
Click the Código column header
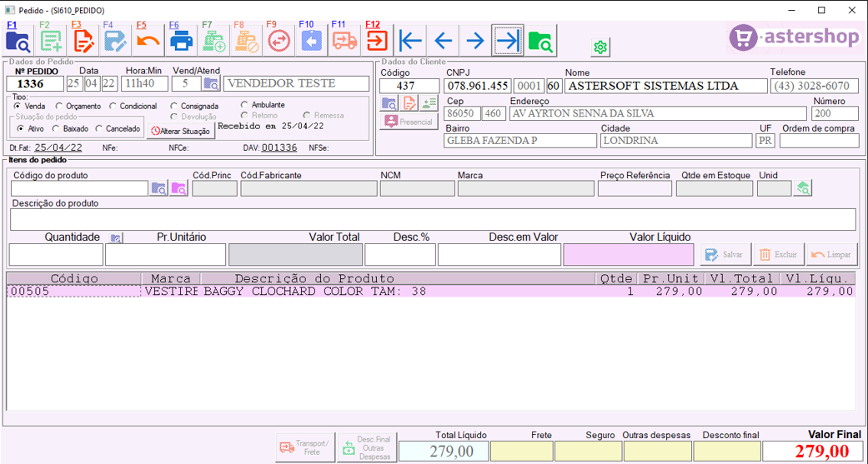(74, 278)
